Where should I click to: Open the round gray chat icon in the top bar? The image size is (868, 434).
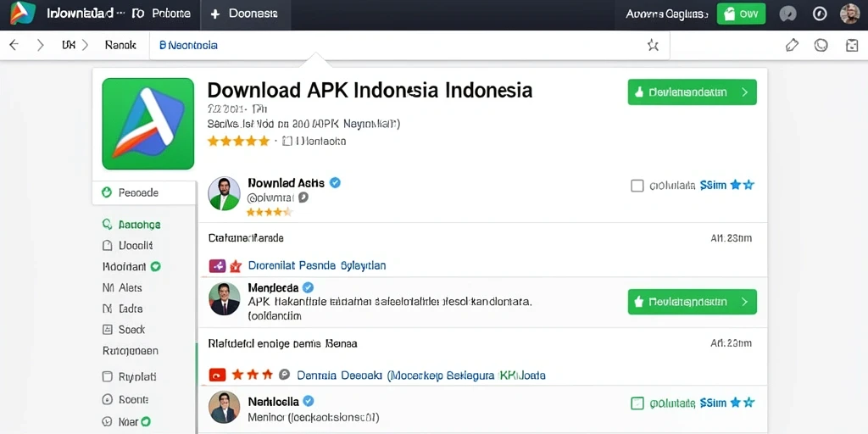787,14
